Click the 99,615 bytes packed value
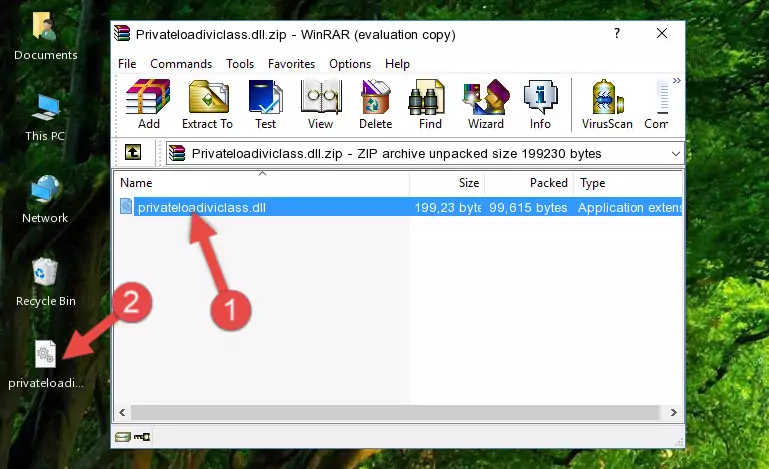Image resolution: width=769 pixels, height=469 pixels. point(528,208)
